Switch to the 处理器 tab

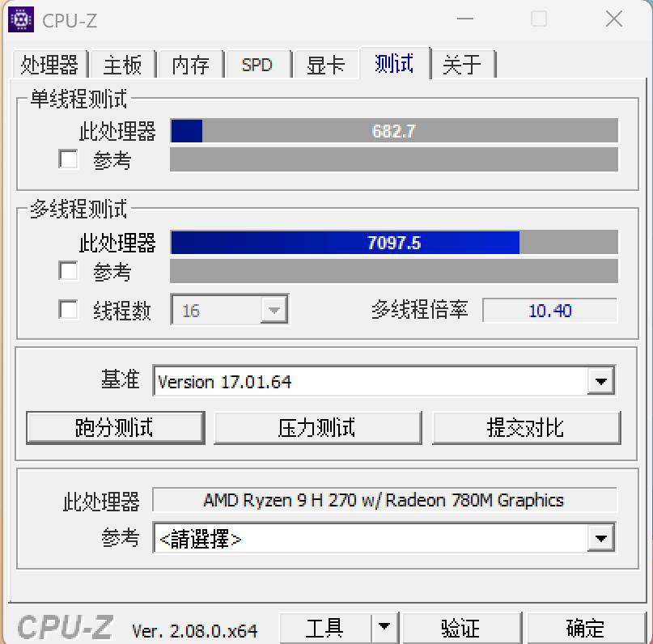click(x=49, y=65)
